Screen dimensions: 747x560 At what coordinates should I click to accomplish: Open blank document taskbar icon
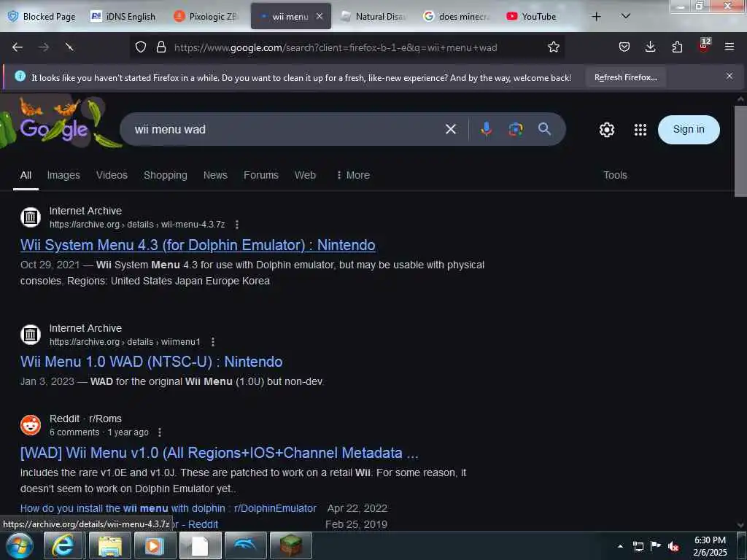201,545
